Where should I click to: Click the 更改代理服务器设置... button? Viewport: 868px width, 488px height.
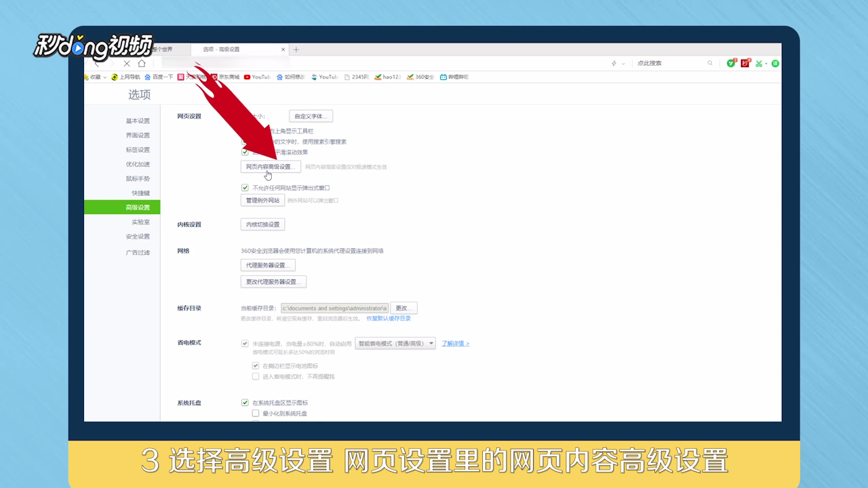tap(273, 281)
